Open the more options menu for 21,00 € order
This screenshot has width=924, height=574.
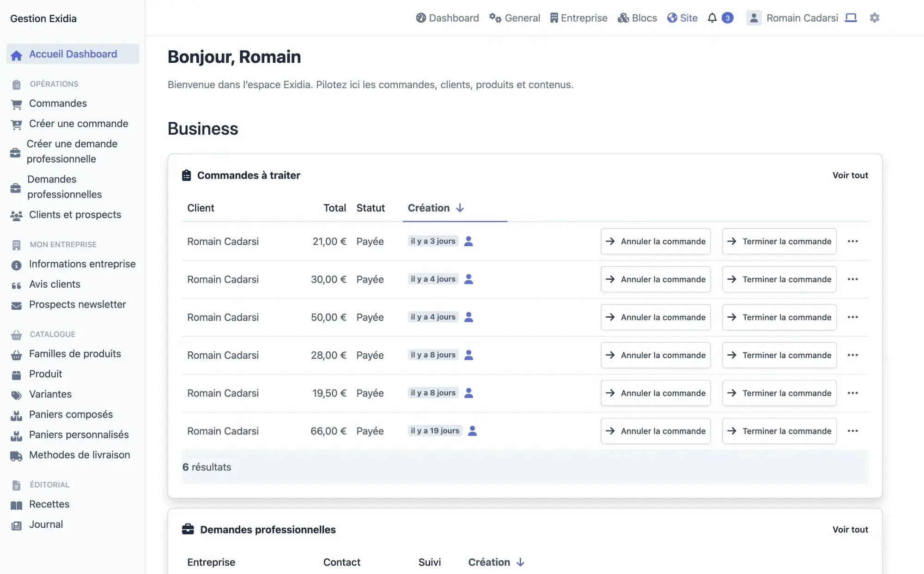pos(853,241)
